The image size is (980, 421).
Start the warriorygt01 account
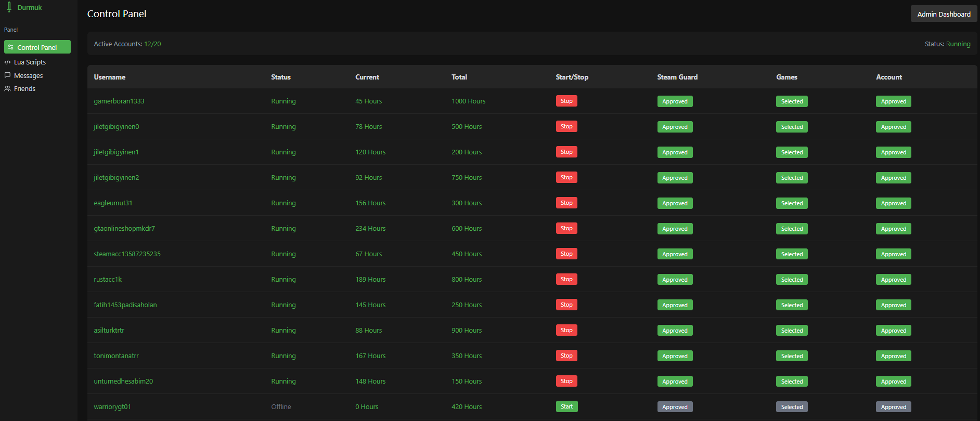(x=566, y=406)
